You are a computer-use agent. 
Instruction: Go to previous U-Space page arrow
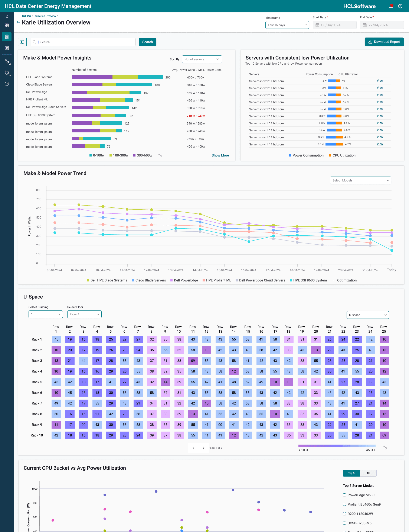click(193, 448)
